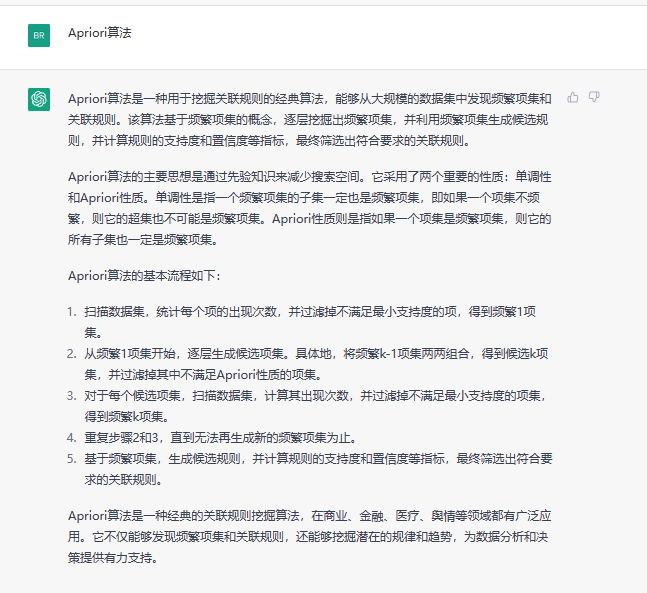
Task: Click the list number "5." marker
Action: [x=72, y=458]
